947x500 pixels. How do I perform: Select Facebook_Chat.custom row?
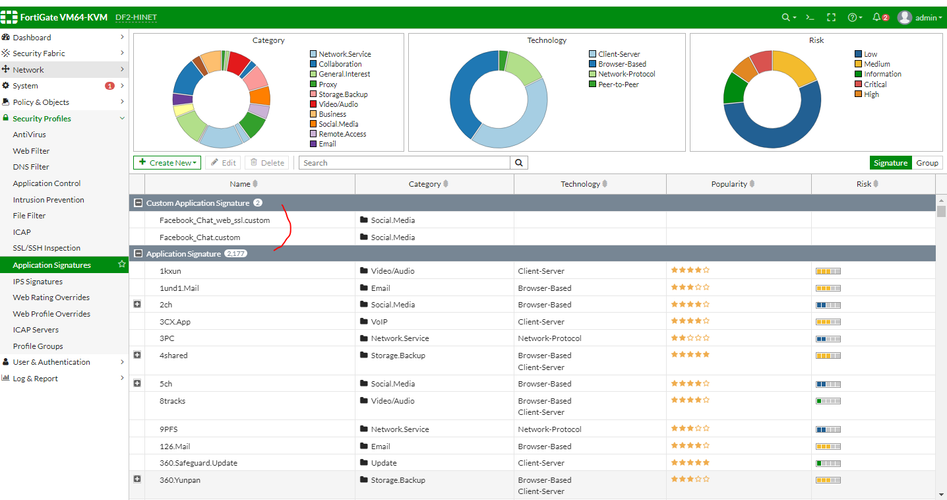point(532,237)
